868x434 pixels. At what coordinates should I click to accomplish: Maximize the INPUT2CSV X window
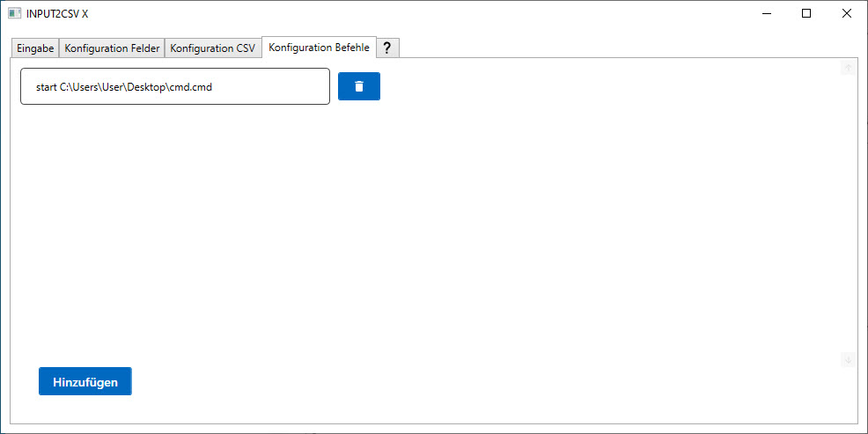(x=805, y=13)
